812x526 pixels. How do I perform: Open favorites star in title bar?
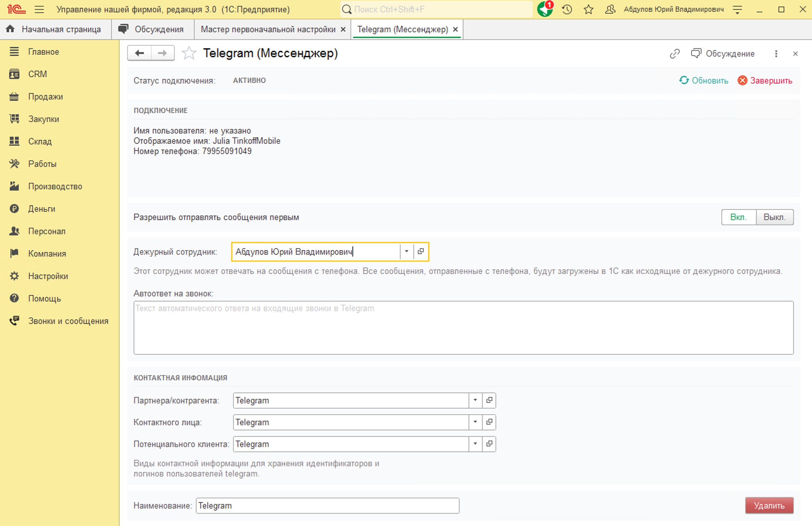[x=589, y=9]
